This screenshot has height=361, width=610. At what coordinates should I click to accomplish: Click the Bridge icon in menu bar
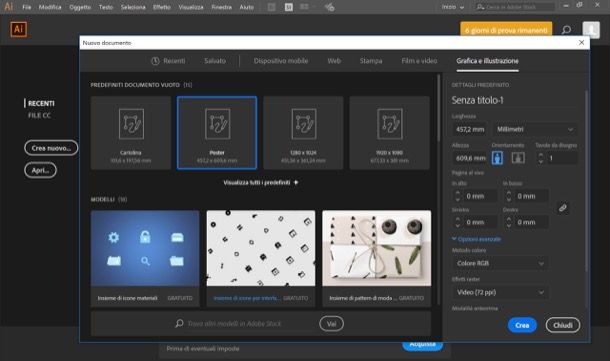[x=272, y=7]
